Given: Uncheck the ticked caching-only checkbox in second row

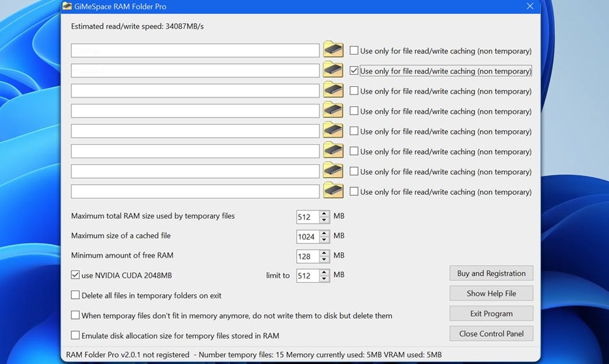Looking at the screenshot, I should [354, 70].
